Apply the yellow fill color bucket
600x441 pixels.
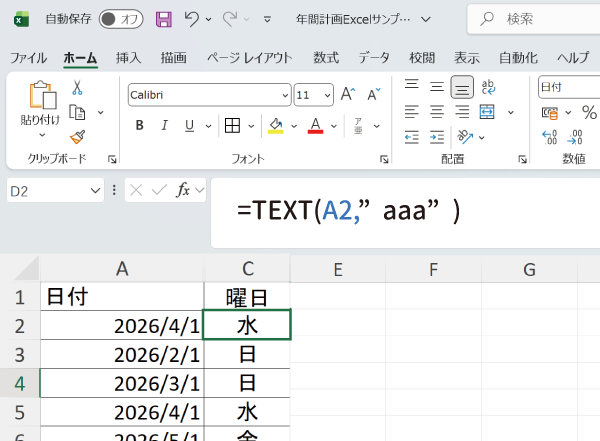[x=276, y=125]
